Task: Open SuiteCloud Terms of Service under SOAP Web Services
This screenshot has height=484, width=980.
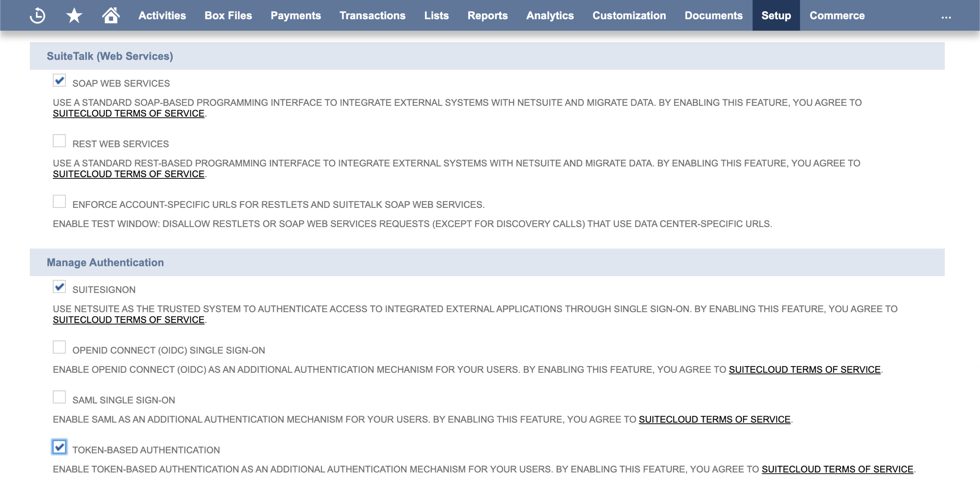Action: (128, 113)
